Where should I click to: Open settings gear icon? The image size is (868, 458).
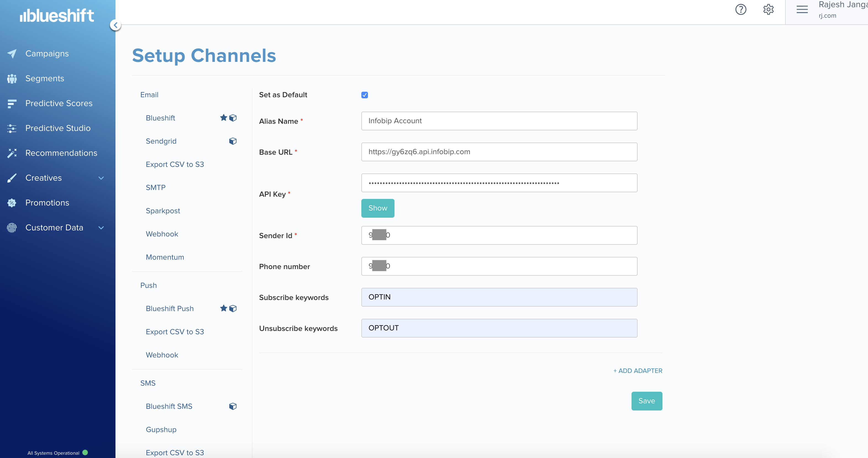click(x=768, y=9)
